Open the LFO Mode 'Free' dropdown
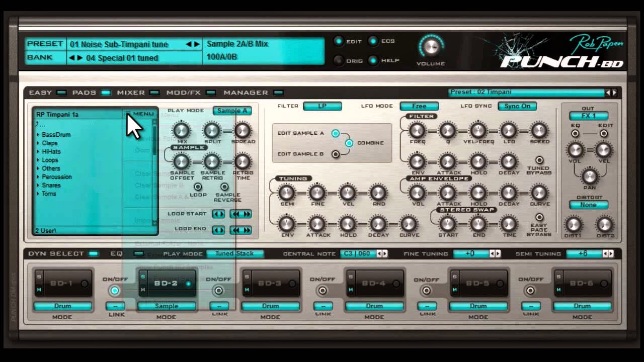 pyautogui.click(x=419, y=106)
